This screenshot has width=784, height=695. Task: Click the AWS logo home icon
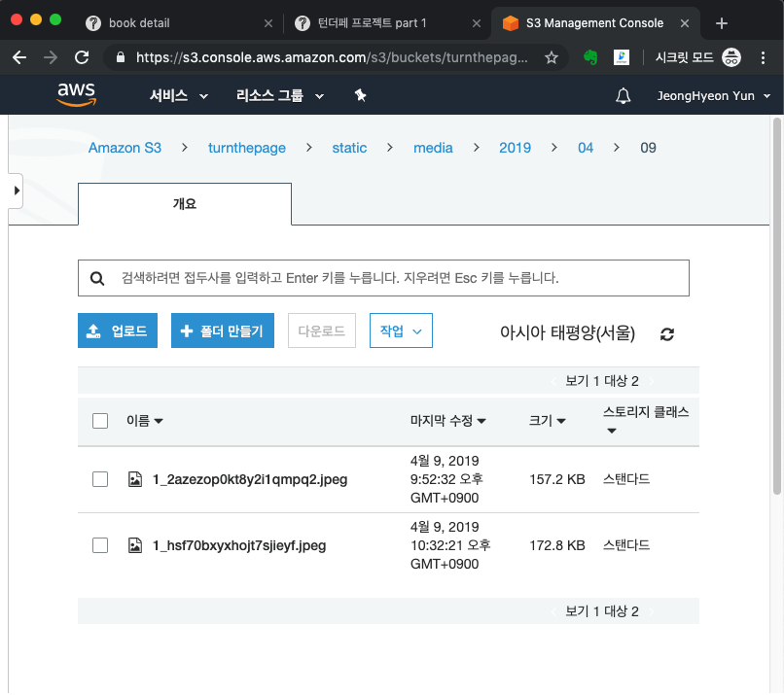(x=77, y=94)
